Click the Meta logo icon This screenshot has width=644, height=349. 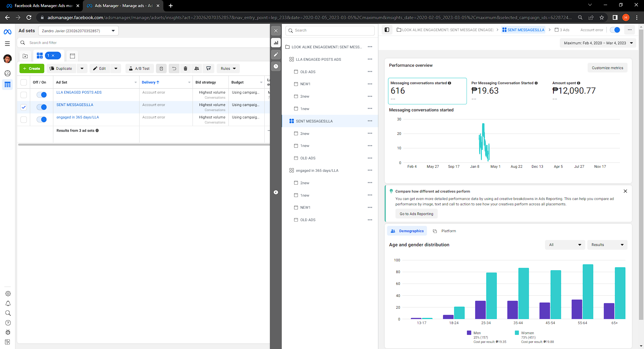click(7, 32)
